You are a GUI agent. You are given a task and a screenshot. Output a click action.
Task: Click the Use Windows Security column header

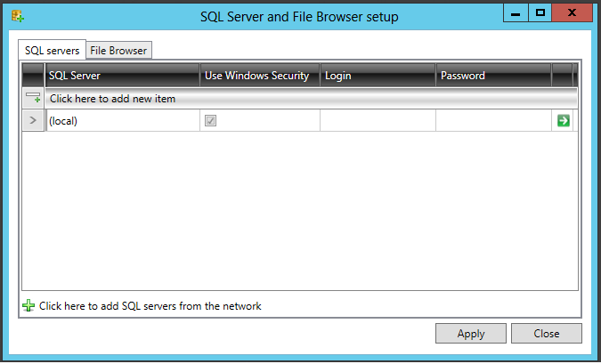260,76
